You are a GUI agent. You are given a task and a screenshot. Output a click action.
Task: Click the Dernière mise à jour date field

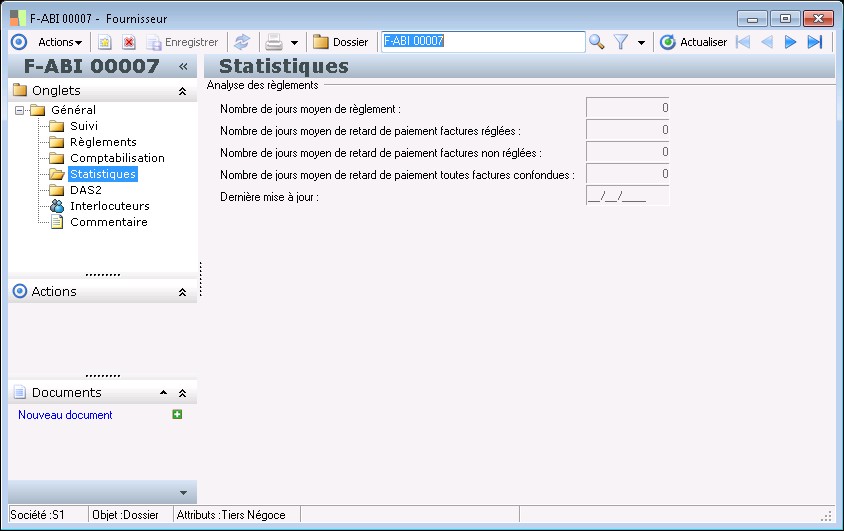click(628, 196)
